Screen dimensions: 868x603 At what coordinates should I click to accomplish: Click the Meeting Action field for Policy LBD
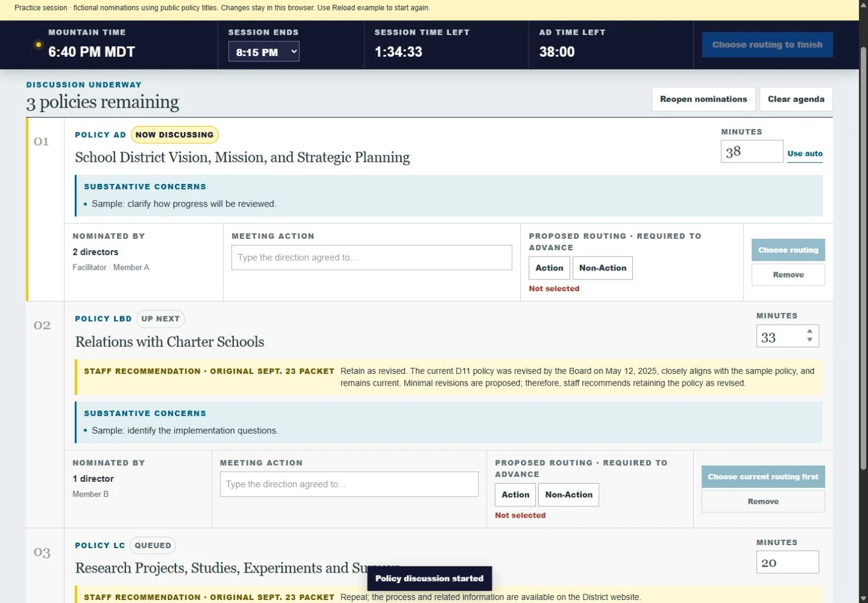pos(349,484)
